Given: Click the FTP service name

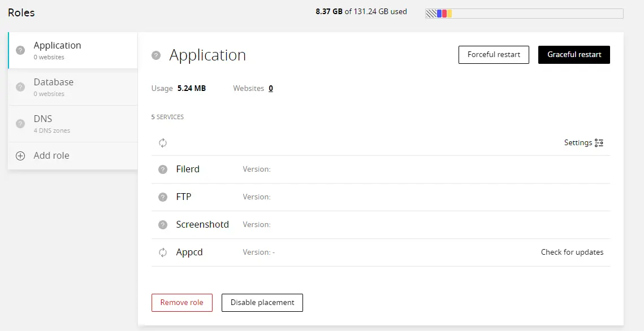Looking at the screenshot, I should [184, 197].
